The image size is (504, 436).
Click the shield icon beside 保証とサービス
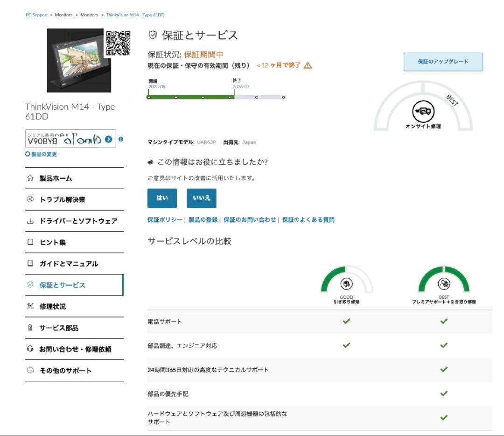[x=31, y=285]
